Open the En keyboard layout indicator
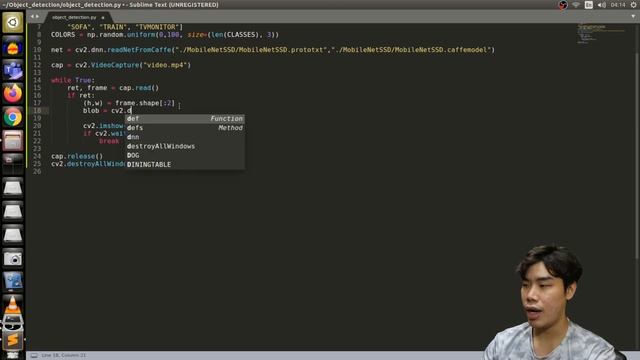The height and width of the screenshot is (360, 640). [589, 5]
